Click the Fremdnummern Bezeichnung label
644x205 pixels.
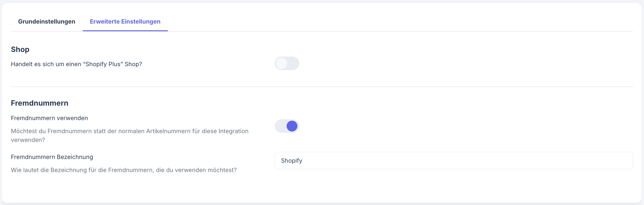tap(52, 157)
